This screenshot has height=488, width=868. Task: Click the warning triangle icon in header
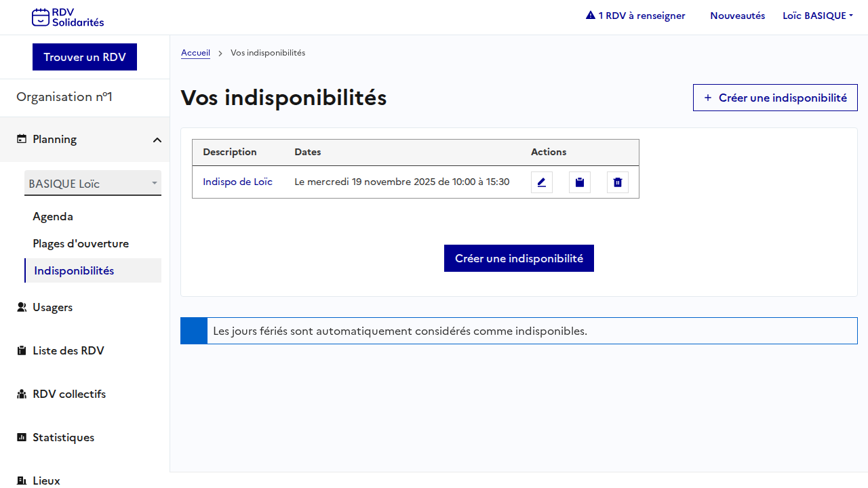(x=590, y=16)
